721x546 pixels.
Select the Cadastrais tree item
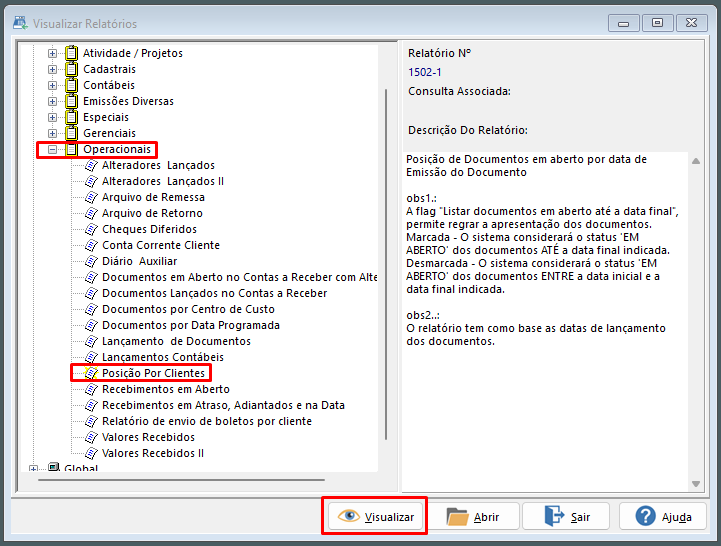click(x=109, y=69)
